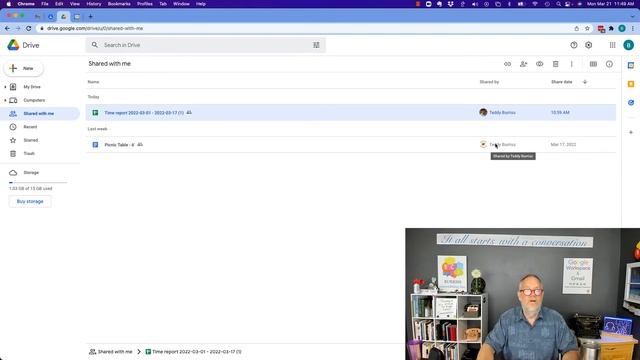640x360 pixels.
Task: Open the Settings gear icon
Action: pos(589,45)
